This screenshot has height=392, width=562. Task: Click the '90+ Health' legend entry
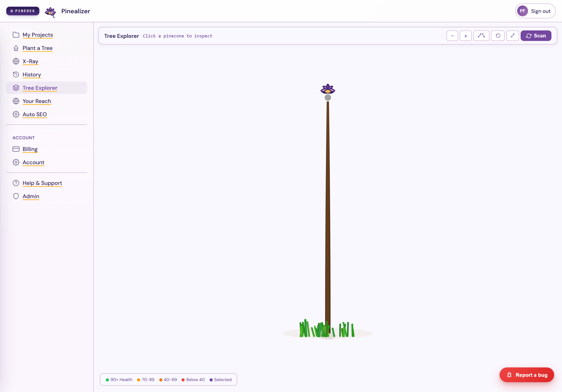point(119,380)
